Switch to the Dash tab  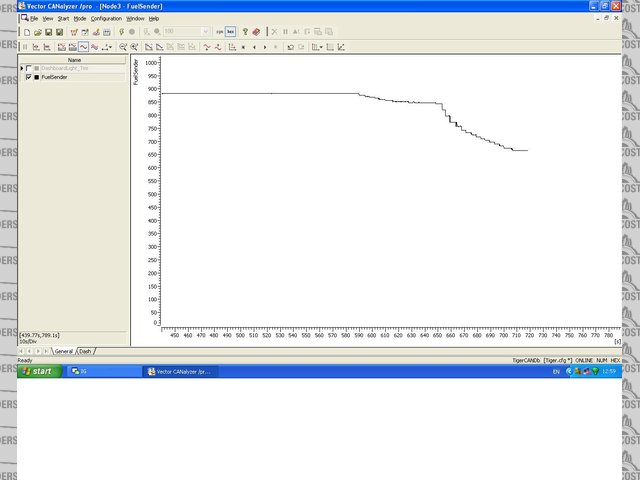point(86,351)
